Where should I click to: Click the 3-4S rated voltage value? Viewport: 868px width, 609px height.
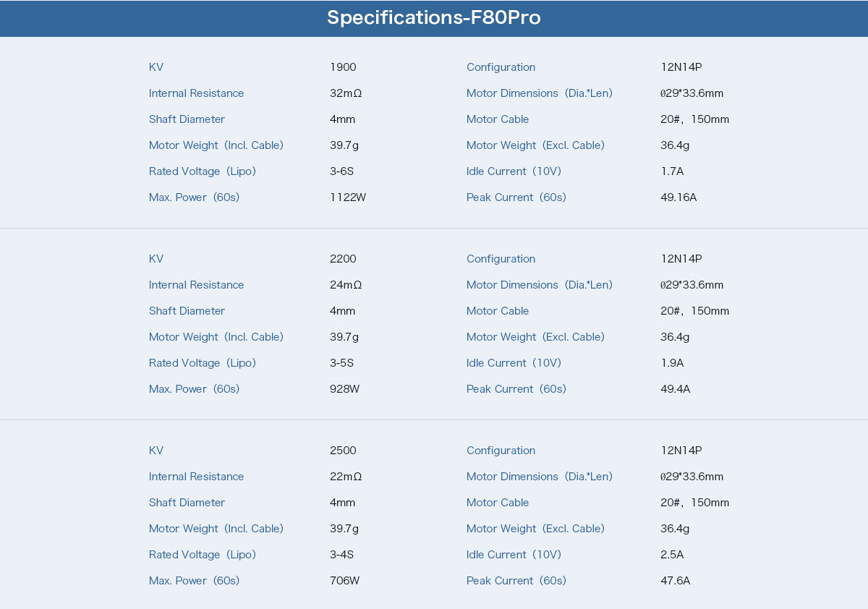click(341, 555)
